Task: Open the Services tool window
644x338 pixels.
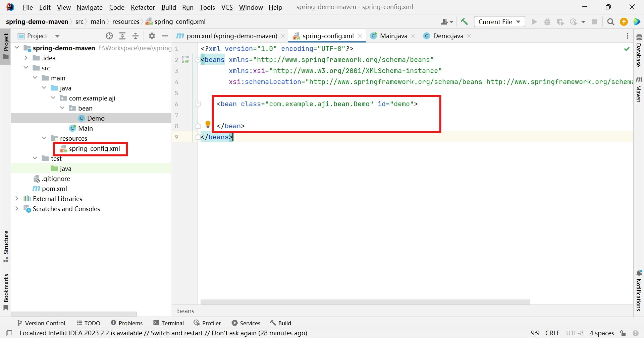Action: (x=246, y=323)
